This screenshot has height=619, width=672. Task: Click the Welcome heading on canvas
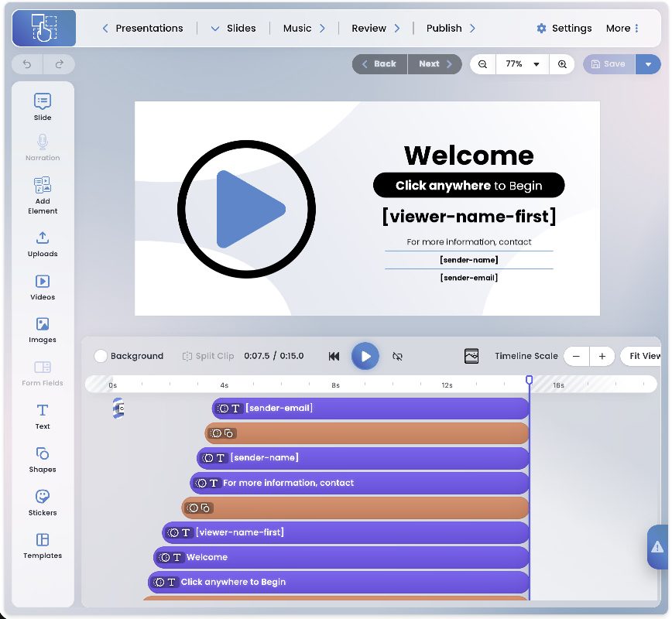tap(469, 155)
